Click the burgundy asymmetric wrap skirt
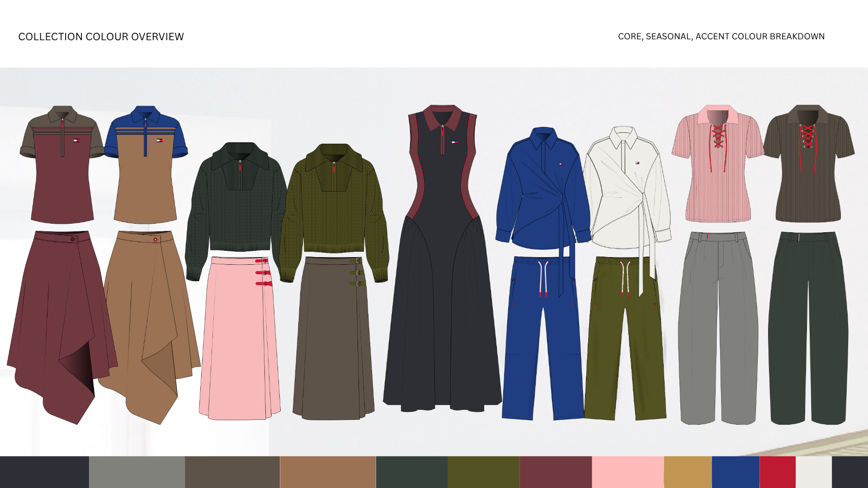 [x=62, y=327]
